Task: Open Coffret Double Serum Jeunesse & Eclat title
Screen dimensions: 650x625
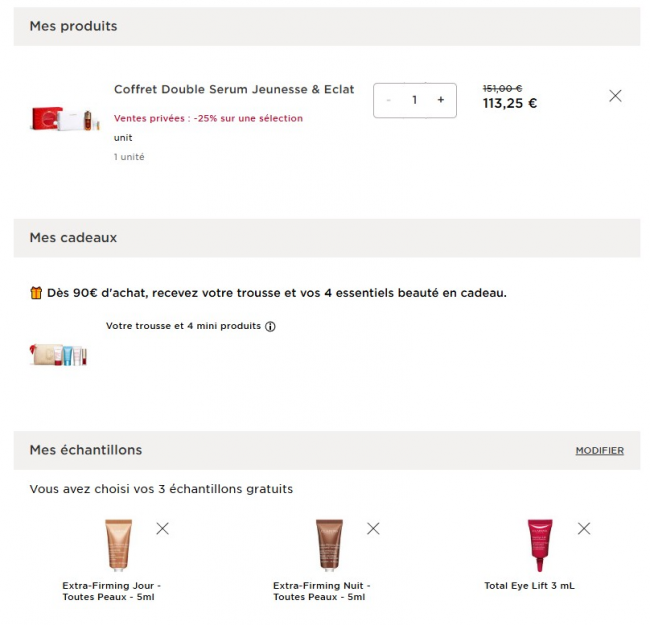Action: coord(234,90)
